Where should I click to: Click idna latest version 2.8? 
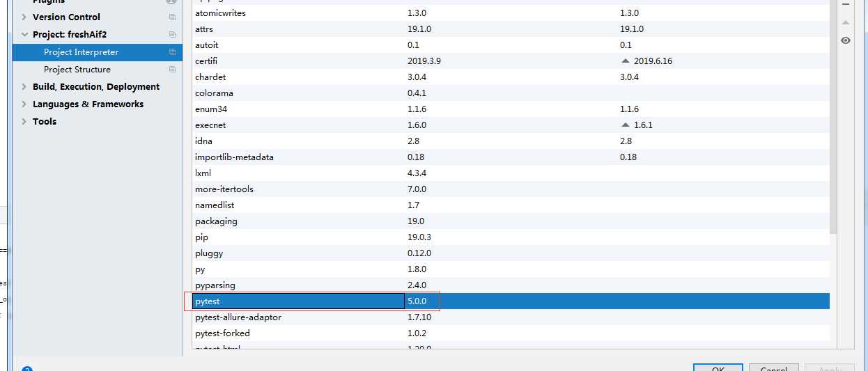pos(626,141)
